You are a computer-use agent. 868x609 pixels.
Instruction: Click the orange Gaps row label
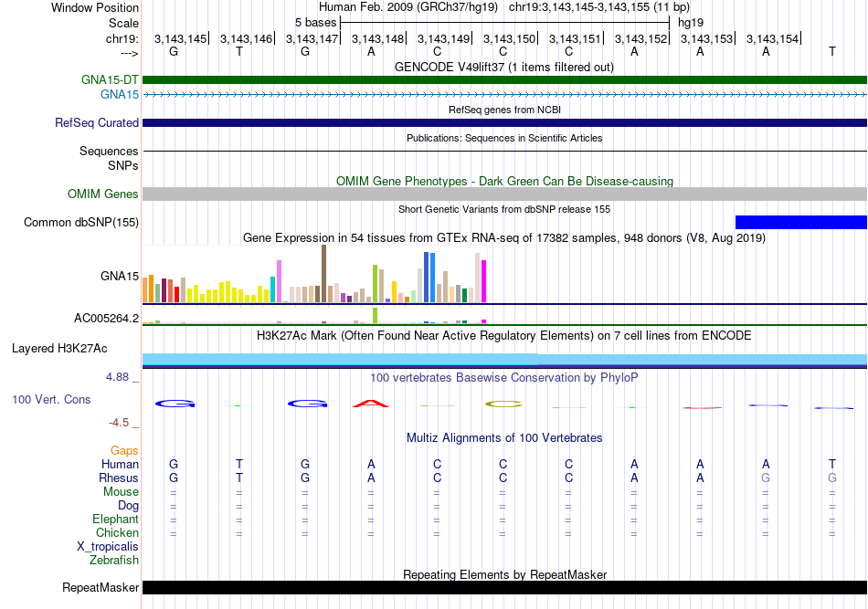(124, 451)
